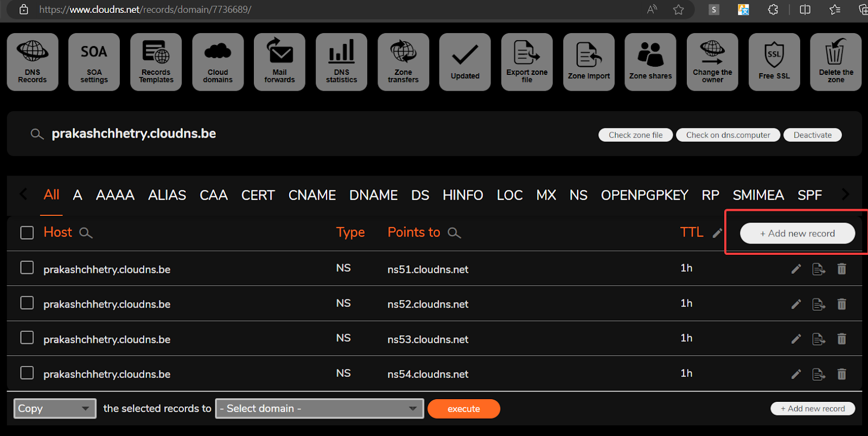Delete the ns54.cloudns.net record
Image resolution: width=868 pixels, height=436 pixels.
(841, 374)
